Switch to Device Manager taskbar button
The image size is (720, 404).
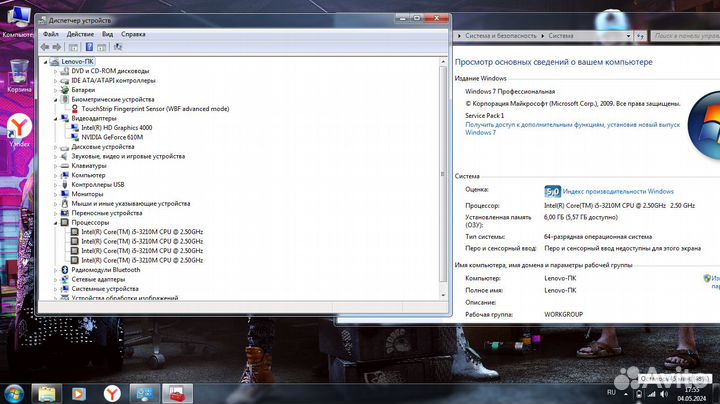click(x=177, y=394)
